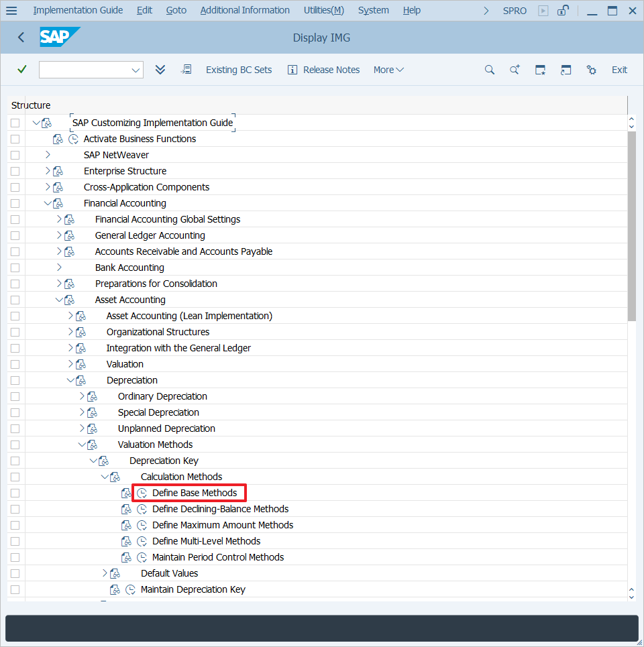Click the documentation icon for Maintain Depreciation Key
644x647 pixels.
tap(115, 589)
